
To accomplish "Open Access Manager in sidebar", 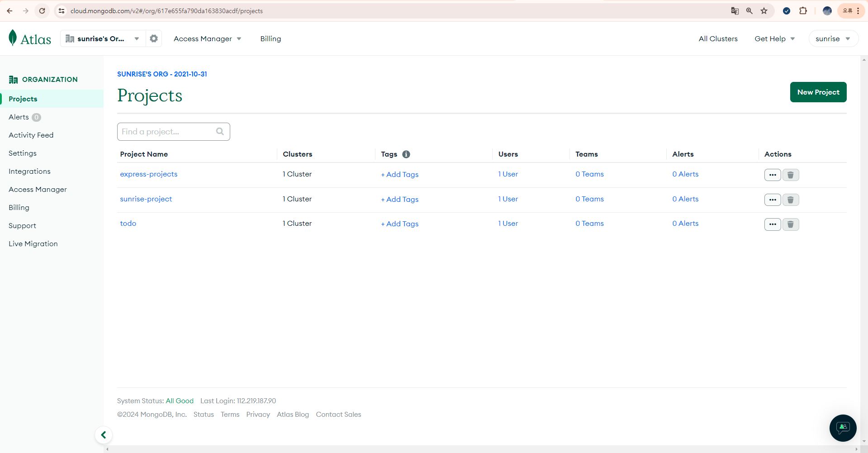I will pos(38,190).
